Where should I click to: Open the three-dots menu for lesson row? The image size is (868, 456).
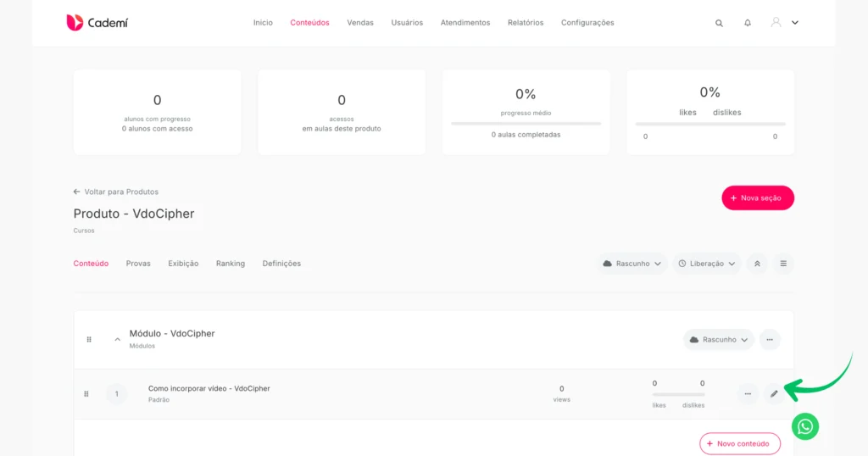(748, 394)
